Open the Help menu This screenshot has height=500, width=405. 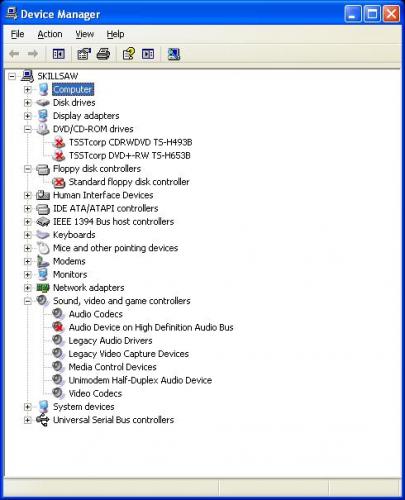click(115, 34)
